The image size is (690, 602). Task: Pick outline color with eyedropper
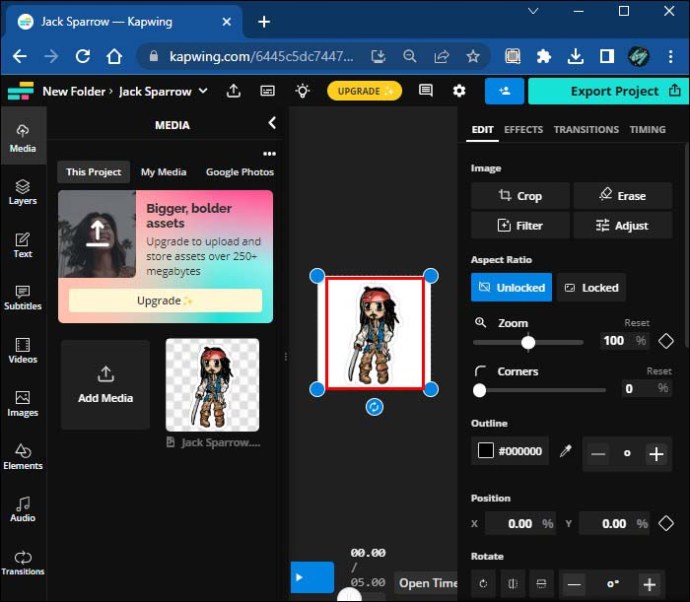565,452
